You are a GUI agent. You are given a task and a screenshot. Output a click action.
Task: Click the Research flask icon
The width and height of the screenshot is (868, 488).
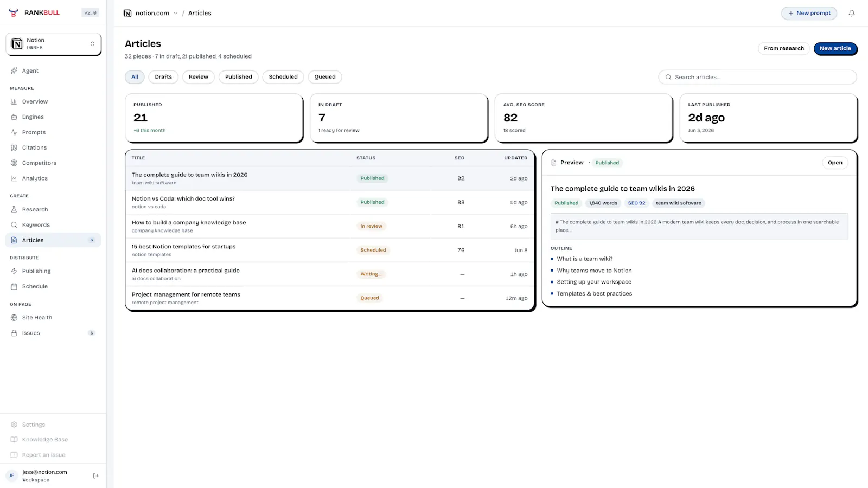(14, 209)
